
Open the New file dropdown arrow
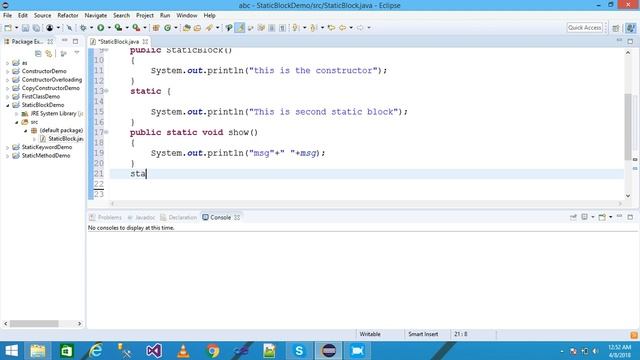16,28
